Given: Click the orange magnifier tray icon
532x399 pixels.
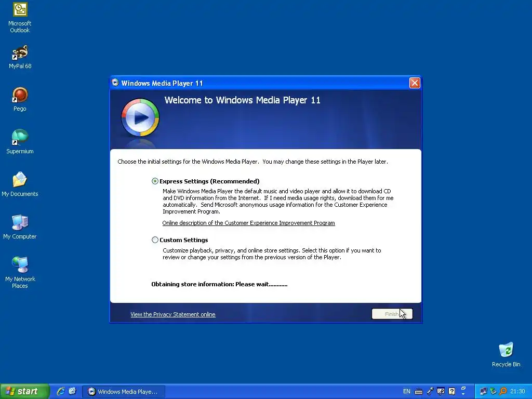Looking at the screenshot, I should point(503,392).
